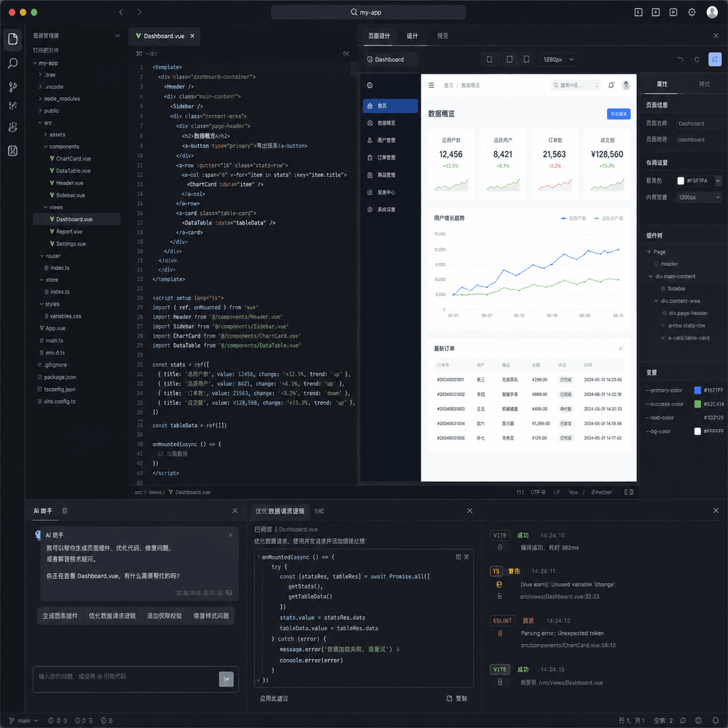The height and width of the screenshot is (728, 728).
Task: Open the 样式 styles tab
Action: click(x=705, y=85)
